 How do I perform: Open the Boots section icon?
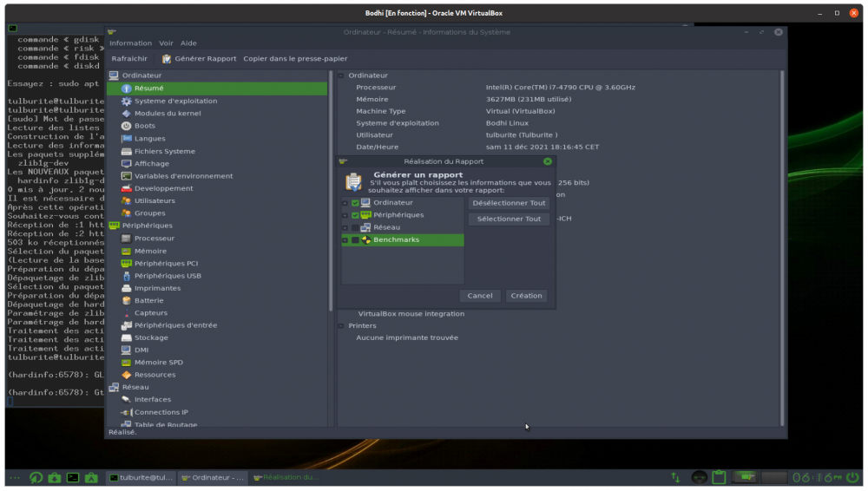(x=126, y=126)
